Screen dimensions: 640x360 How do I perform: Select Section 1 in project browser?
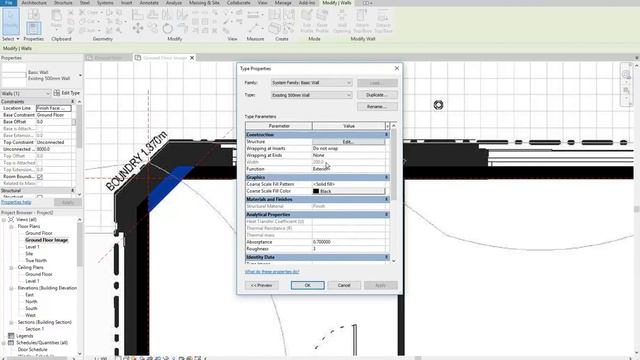coord(34,329)
